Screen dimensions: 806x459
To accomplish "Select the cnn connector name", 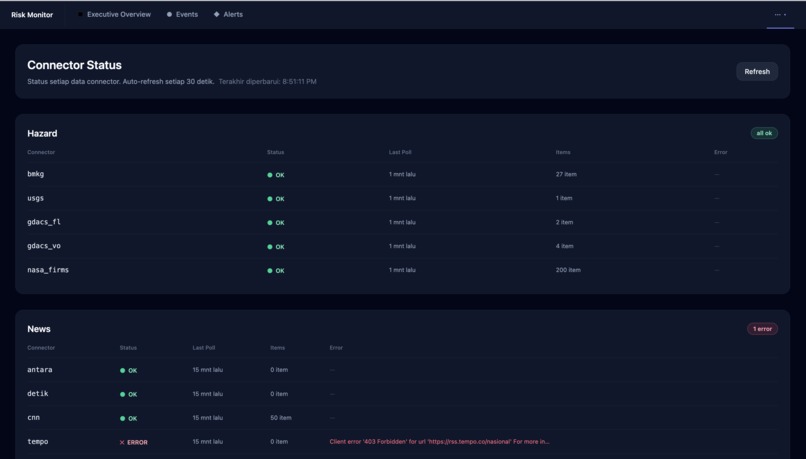I will click(x=33, y=417).
